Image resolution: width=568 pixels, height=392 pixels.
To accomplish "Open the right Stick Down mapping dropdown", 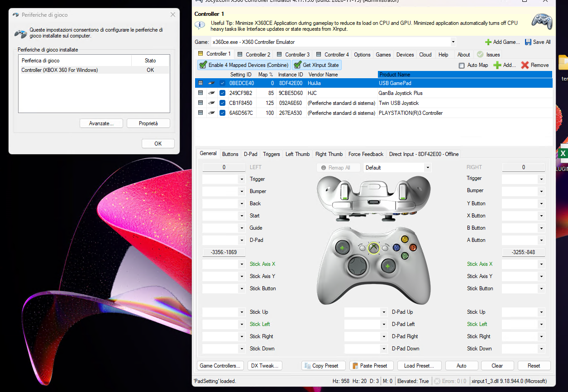I will pyautogui.click(x=541, y=349).
